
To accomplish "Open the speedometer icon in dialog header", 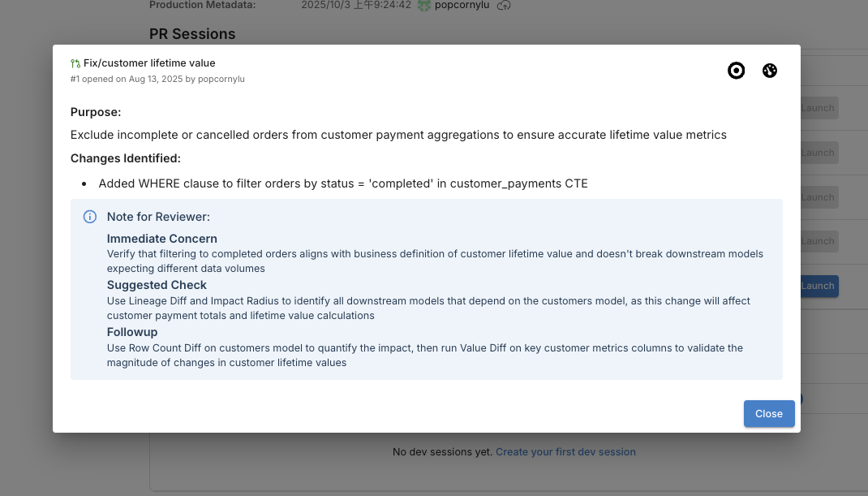I will 769,71.
